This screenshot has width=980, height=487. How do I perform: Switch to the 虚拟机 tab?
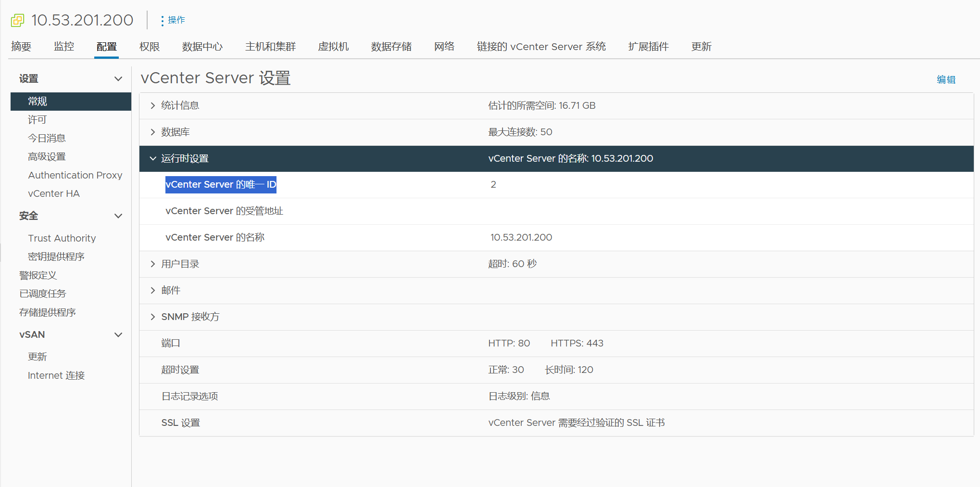[333, 47]
